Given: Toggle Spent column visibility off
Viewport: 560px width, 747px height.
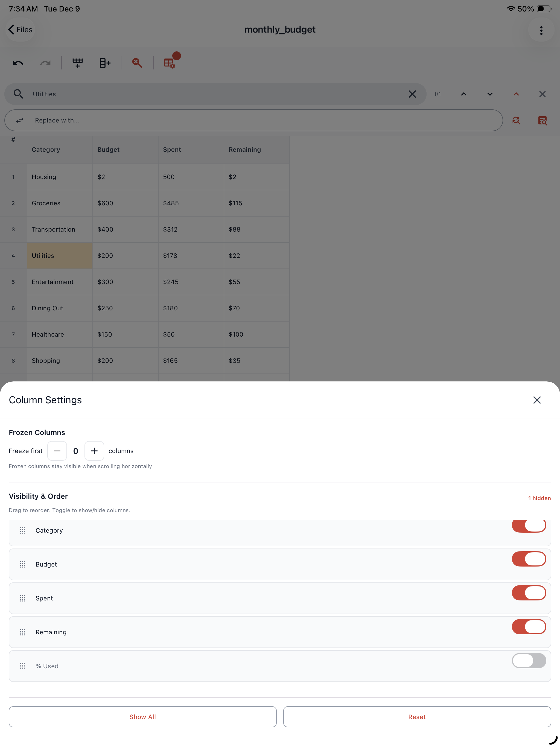Looking at the screenshot, I should [529, 593].
